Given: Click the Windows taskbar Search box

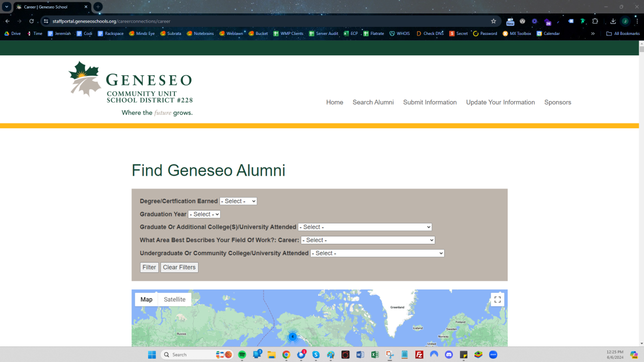Looking at the screenshot, I should tap(187, 354).
